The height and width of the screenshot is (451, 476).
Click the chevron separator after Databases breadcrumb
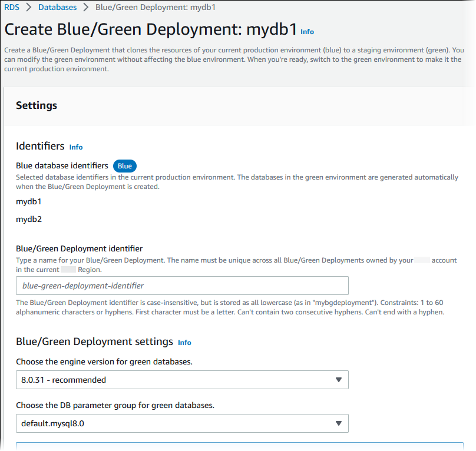point(87,8)
